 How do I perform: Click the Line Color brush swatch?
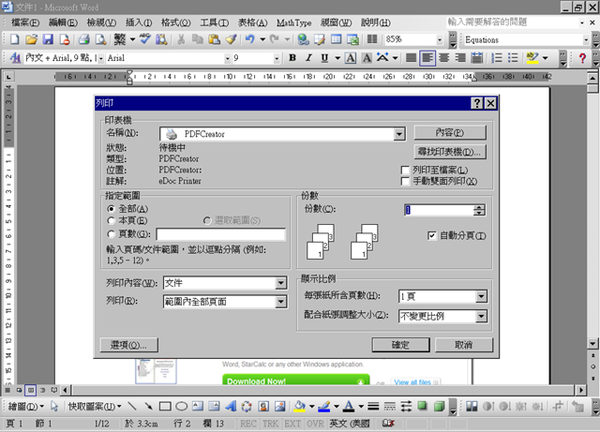click(x=324, y=406)
